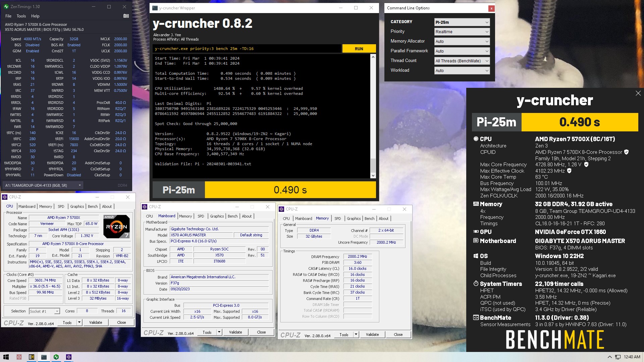
Task: Click Validate in CPU-Z CPU window
Action: coord(96,322)
